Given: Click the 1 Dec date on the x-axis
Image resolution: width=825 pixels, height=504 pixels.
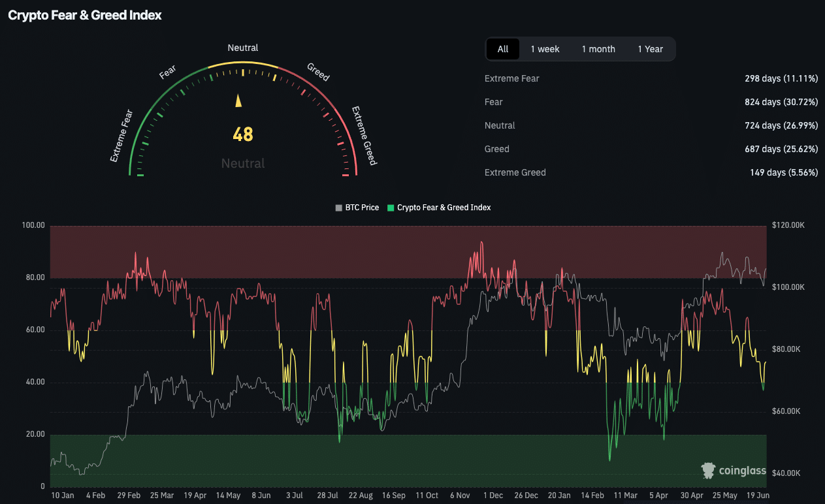Looking at the screenshot, I should pos(492,496).
